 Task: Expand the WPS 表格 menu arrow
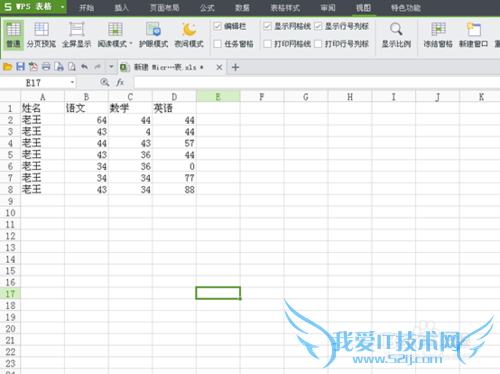(x=62, y=7)
